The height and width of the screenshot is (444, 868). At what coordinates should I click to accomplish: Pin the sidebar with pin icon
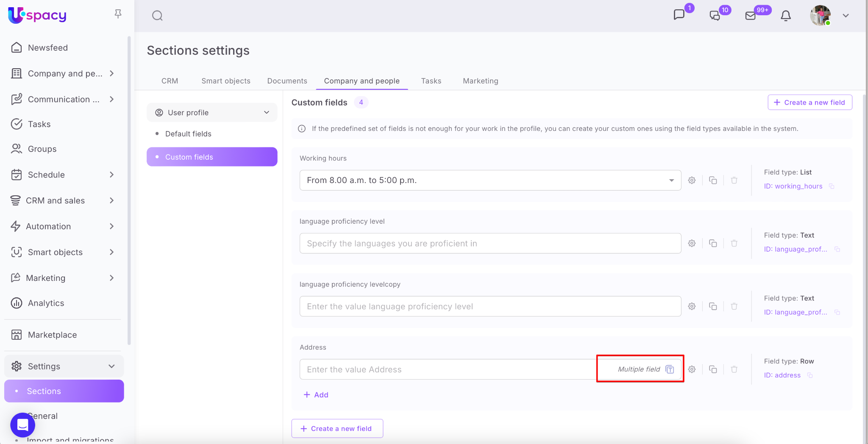click(x=118, y=14)
